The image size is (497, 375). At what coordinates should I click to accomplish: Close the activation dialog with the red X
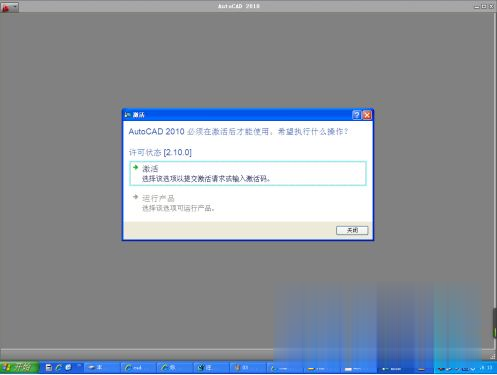point(367,115)
